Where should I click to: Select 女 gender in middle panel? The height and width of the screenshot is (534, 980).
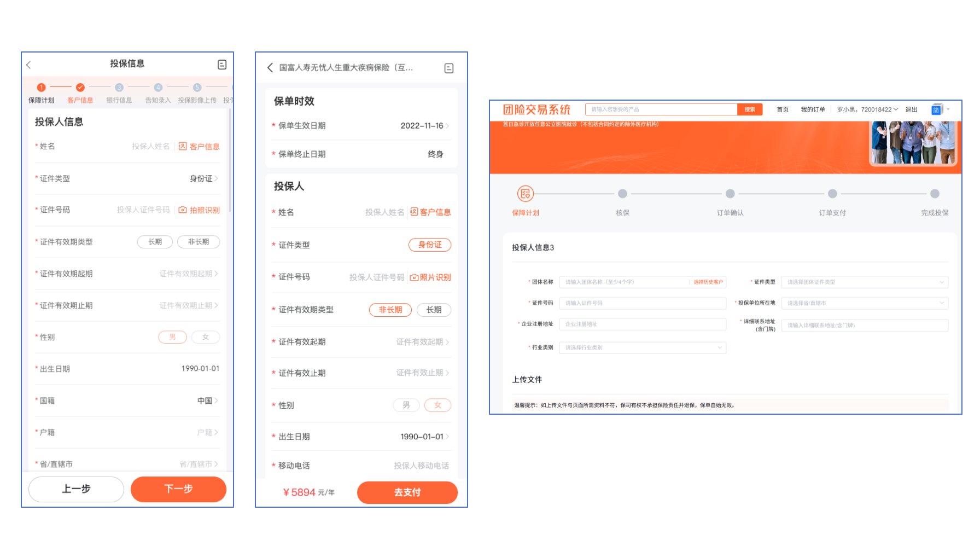[x=437, y=405]
